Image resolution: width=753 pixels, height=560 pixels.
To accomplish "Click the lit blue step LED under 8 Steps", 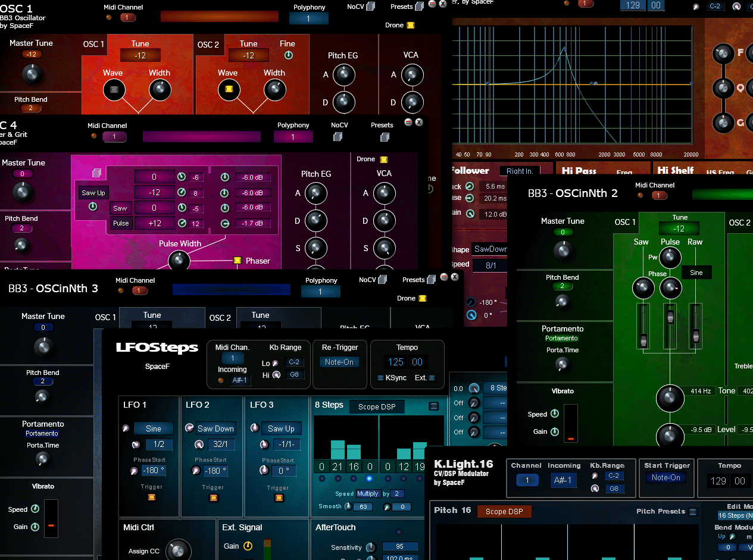I will click(369, 478).
